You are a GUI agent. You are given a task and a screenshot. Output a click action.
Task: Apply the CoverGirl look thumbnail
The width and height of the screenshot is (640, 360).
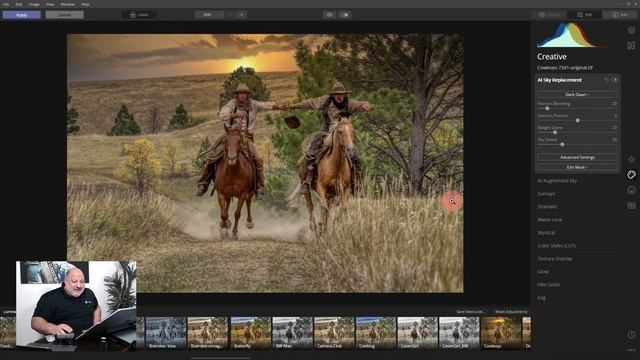pyautogui.click(x=417, y=333)
